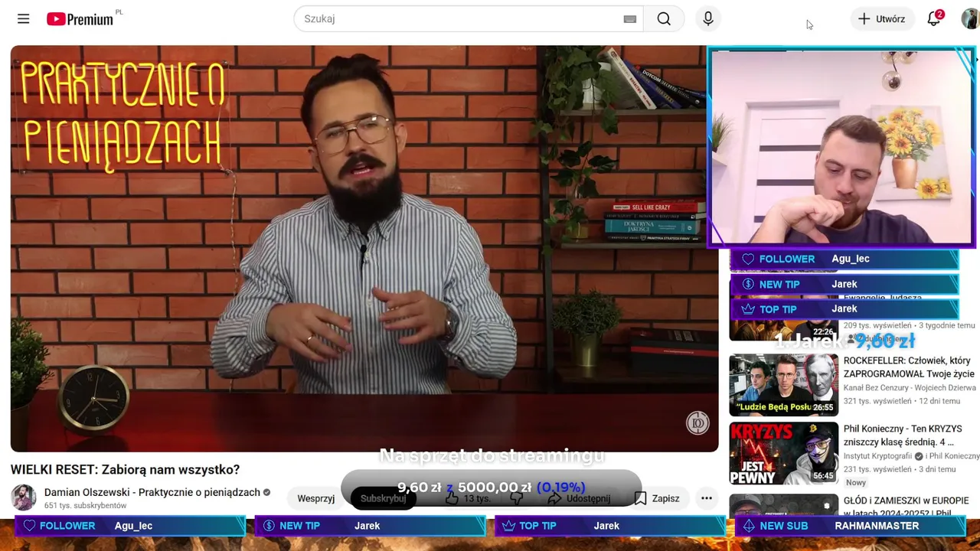Image resolution: width=980 pixels, height=551 pixels.
Task: Open the on-screen keyboard icon in search
Action: [630, 19]
